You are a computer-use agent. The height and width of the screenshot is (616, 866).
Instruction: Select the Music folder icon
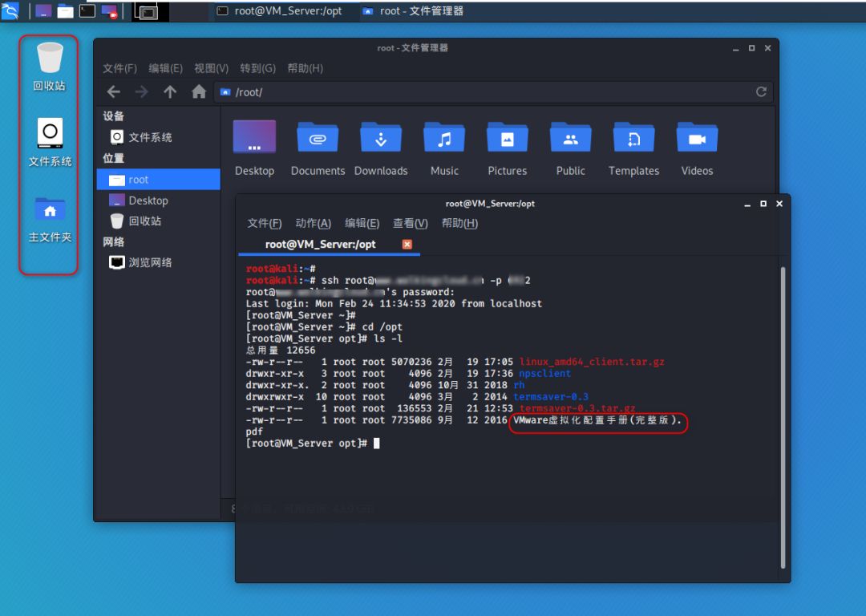444,148
